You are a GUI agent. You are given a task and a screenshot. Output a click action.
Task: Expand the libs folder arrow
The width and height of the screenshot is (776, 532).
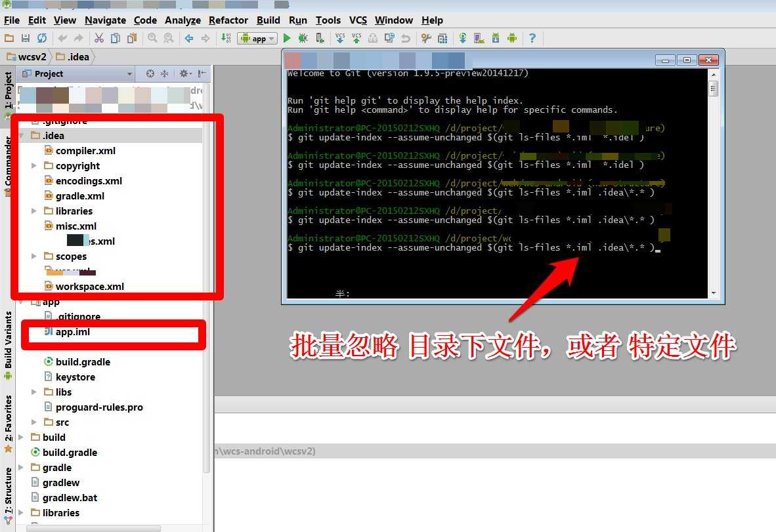pyautogui.click(x=33, y=392)
